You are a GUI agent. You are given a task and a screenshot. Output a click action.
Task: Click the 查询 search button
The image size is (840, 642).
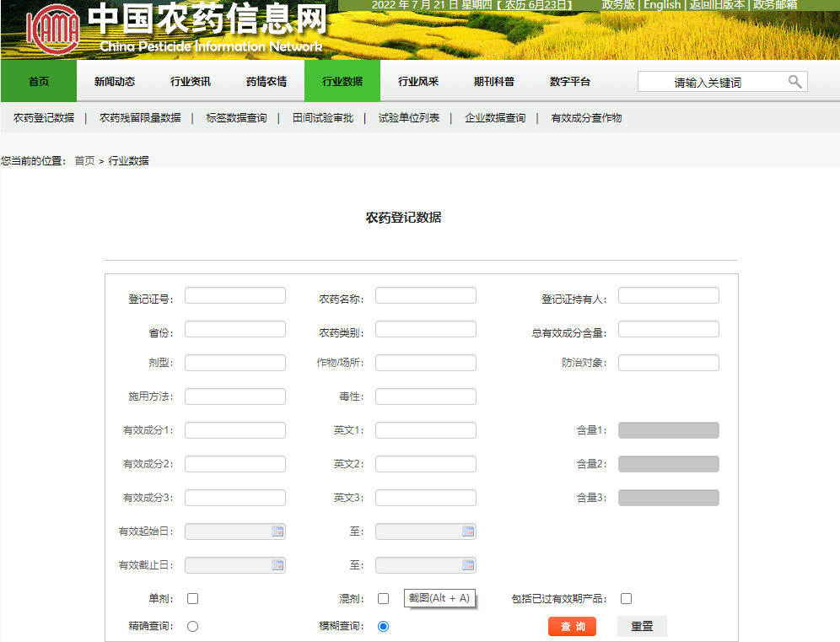click(x=572, y=626)
